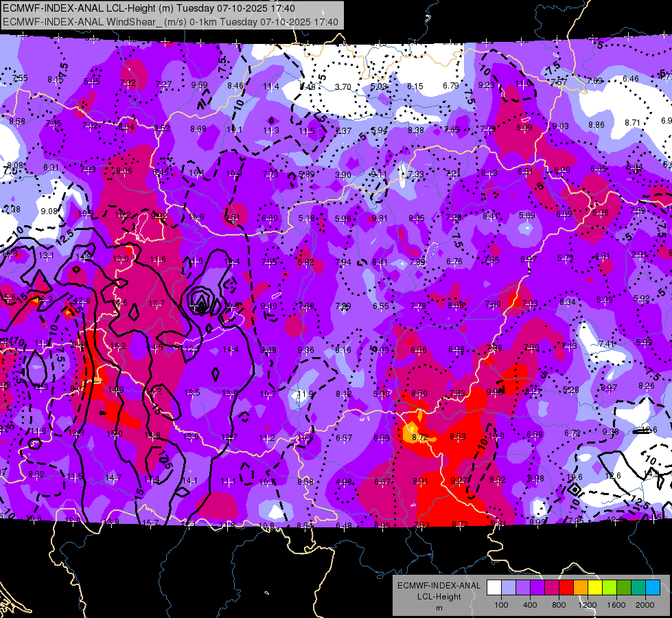
Task: Click the grid value 9.59
Action: (199, 85)
